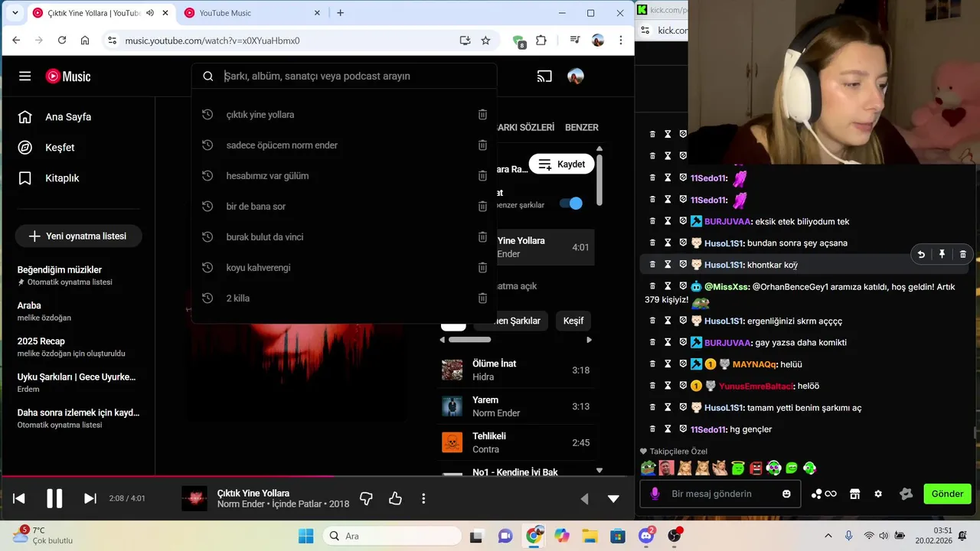Screen dimensions: 980x551
Task: Delete '2 killa' history entry
Action: pos(482,298)
